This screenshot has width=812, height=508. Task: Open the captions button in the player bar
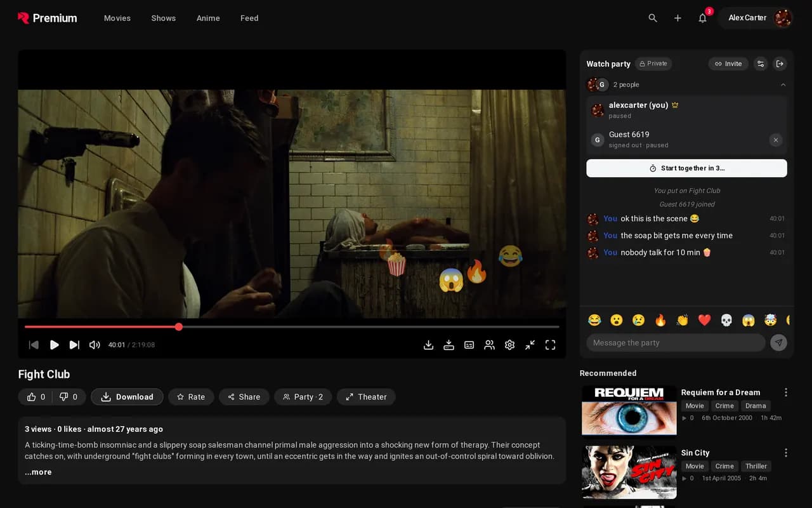469,345
